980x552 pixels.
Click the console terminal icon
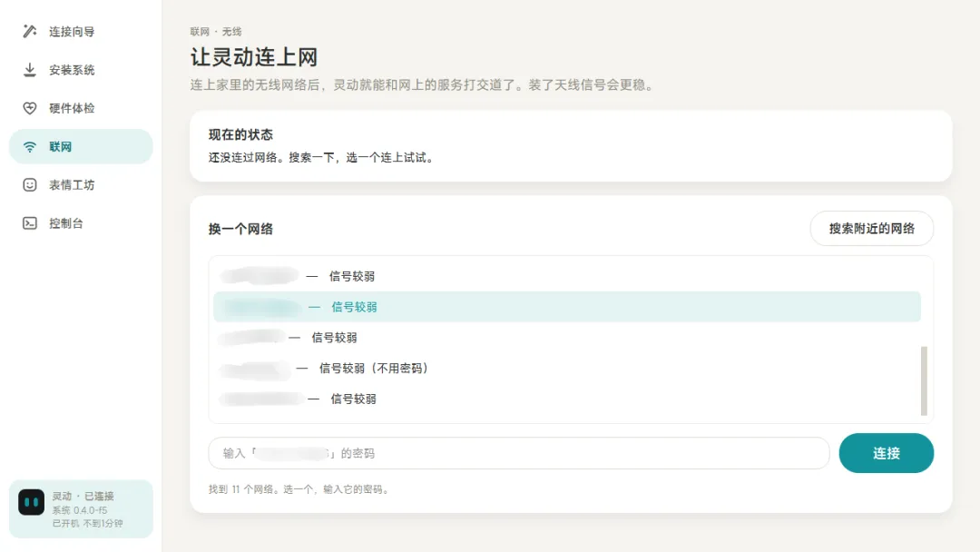(29, 223)
